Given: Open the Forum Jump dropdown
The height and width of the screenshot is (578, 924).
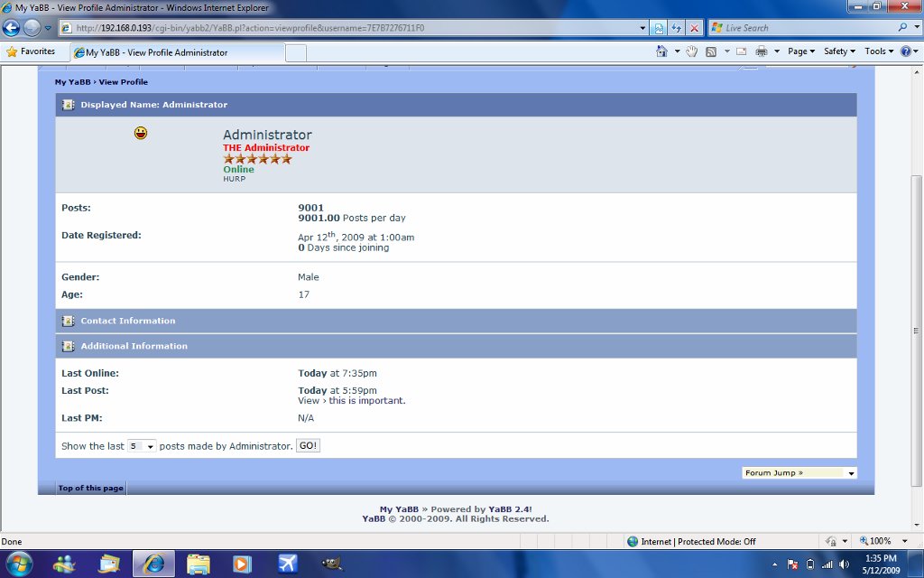Looking at the screenshot, I should [x=799, y=472].
